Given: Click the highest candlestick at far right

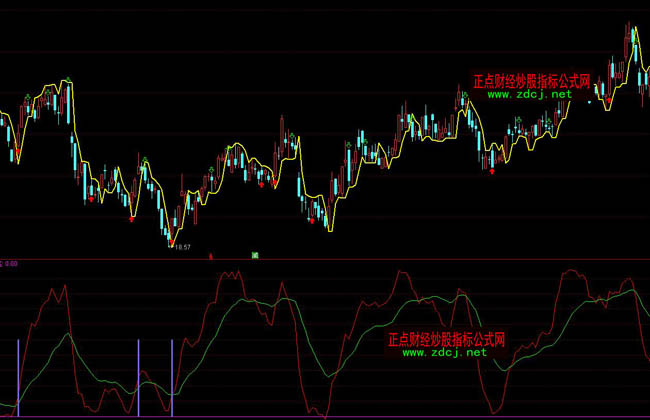Looking at the screenshot, I should click(x=629, y=40).
